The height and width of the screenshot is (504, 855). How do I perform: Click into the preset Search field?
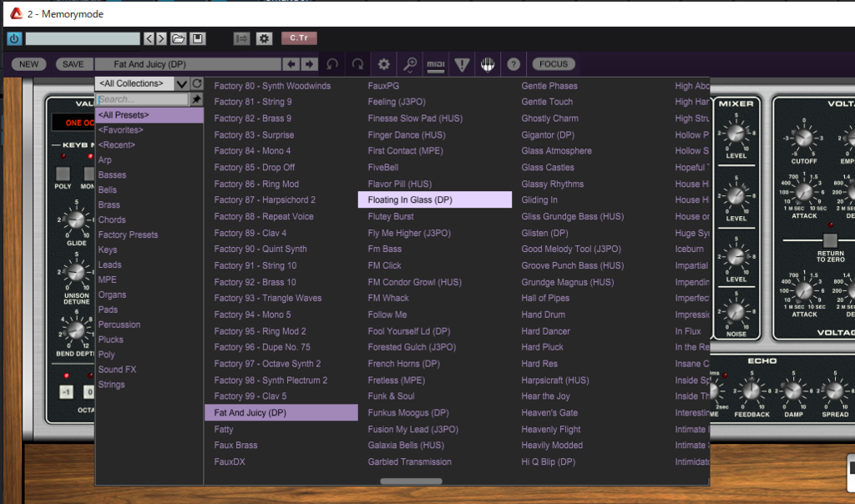(x=142, y=99)
